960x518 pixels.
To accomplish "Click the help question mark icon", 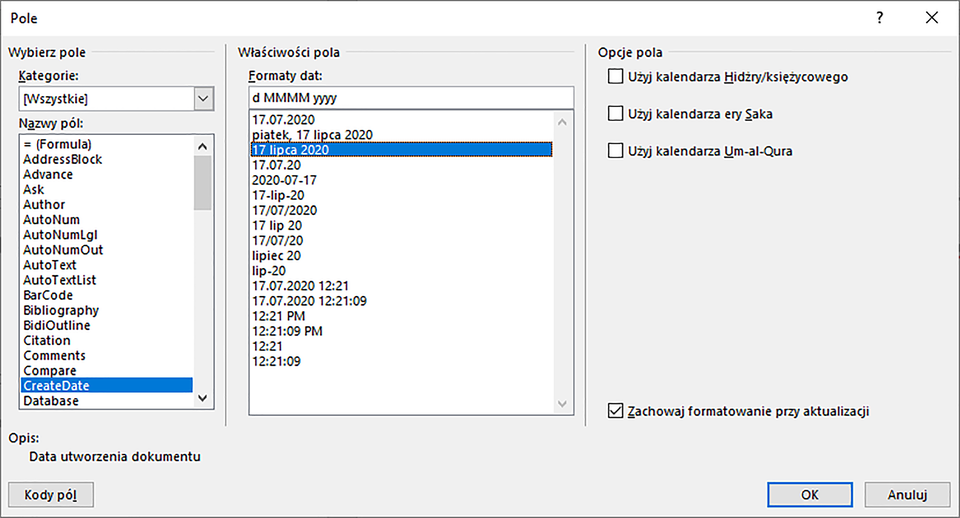I will coord(879,18).
